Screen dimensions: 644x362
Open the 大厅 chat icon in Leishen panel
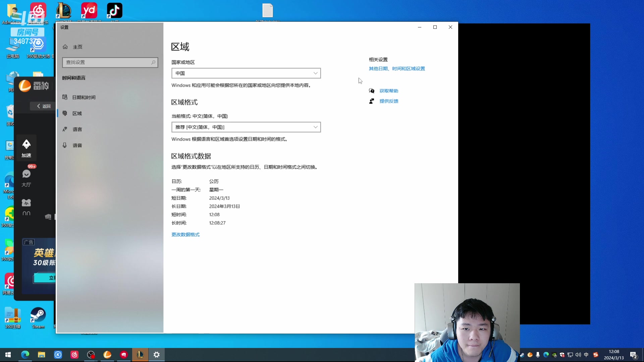pyautogui.click(x=26, y=174)
